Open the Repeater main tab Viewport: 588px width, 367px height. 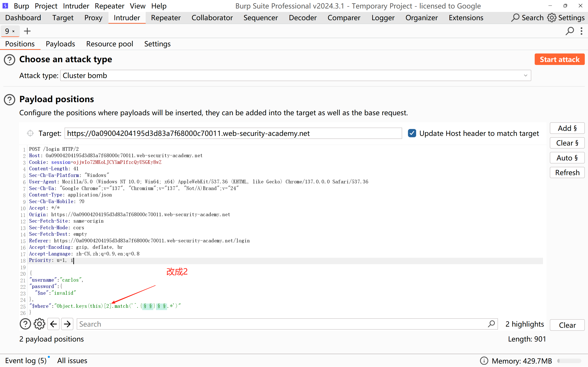(x=166, y=18)
